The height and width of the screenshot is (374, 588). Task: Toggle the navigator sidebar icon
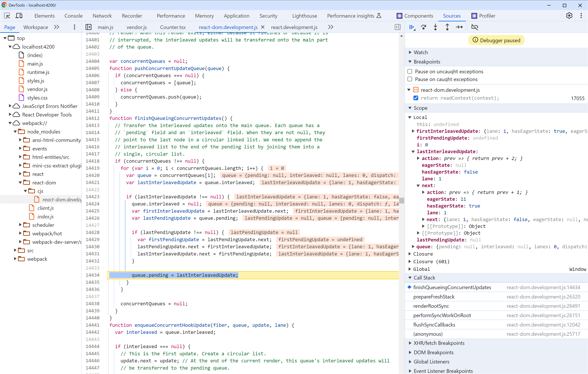click(x=89, y=27)
